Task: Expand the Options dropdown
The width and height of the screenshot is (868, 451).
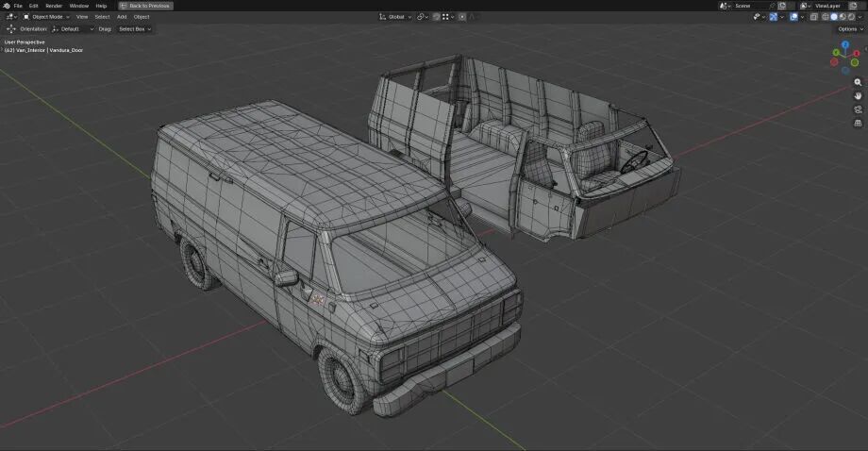Action: (x=850, y=28)
